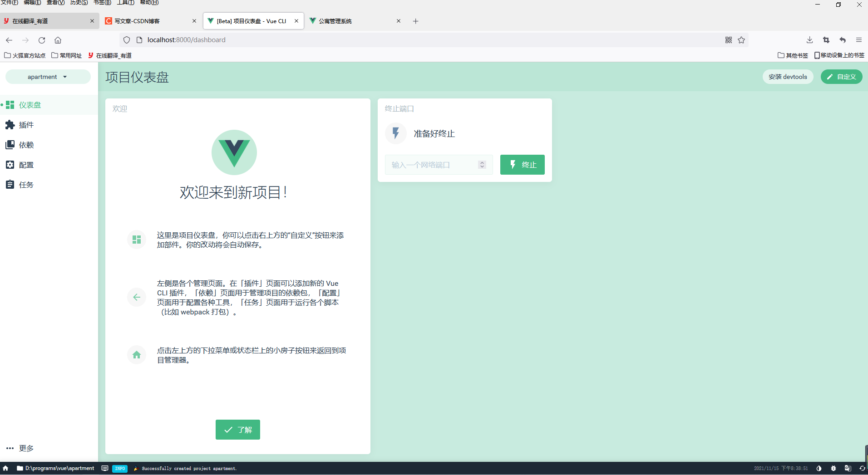The image size is (868, 475).
Task: Open the downloads icon in browser toolbar
Action: tap(809, 40)
